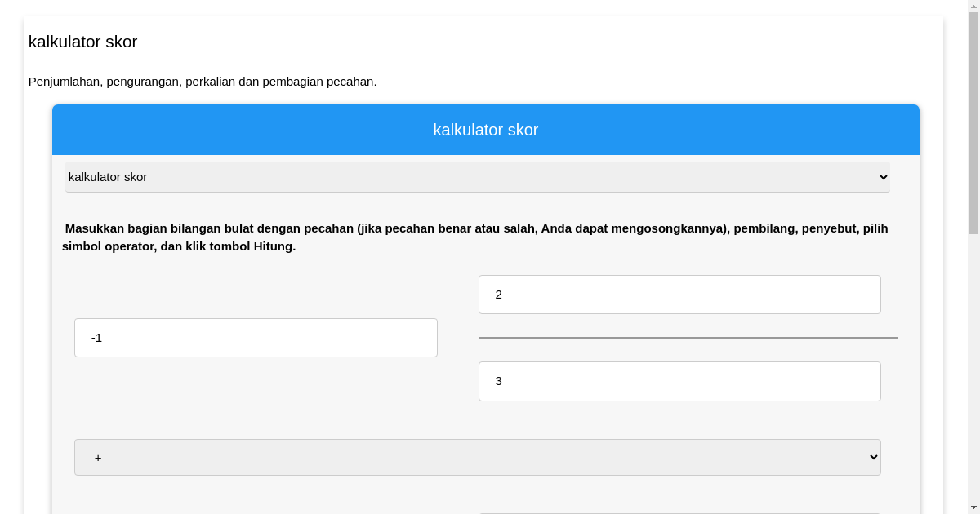This screenshot has height=514, width=980.
Task: Click the blue 'kalkulator skor' banner
Action: (485, 130)
